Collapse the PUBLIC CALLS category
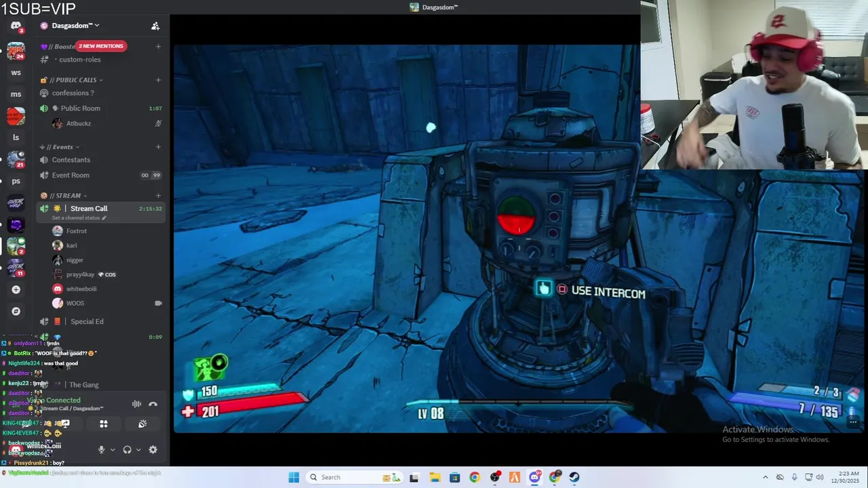The height and width of the screenshot is (488, 868). (x=75, y=80)
